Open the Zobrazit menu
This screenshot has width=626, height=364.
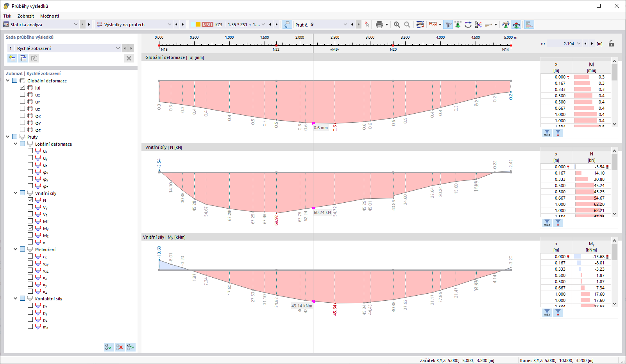[26, 16]
